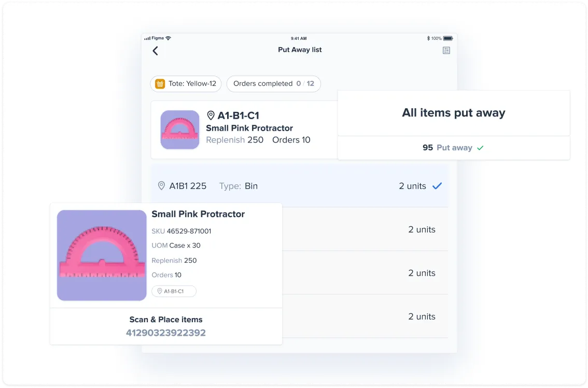Click the pin icon next to A1B1 225
Screen dimensions: 588x388
click(x=161, y=185)
